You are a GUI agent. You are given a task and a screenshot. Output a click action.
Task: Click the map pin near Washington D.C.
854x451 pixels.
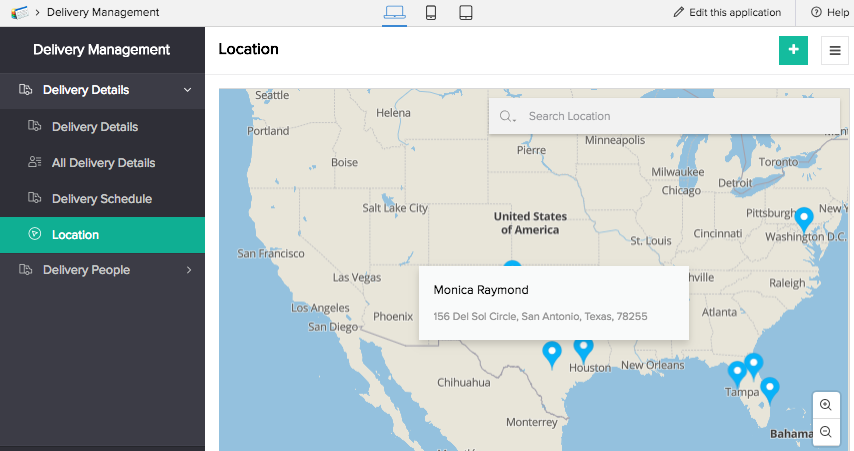click(803, 219)
